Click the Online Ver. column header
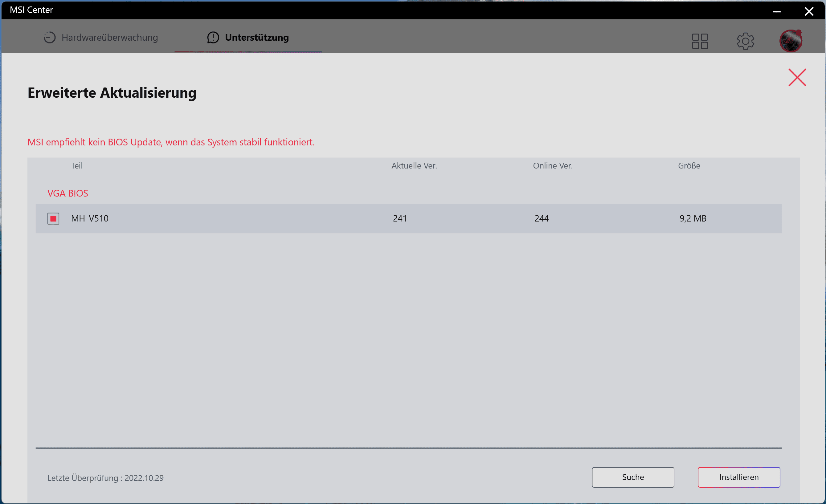 pos(552,165)
